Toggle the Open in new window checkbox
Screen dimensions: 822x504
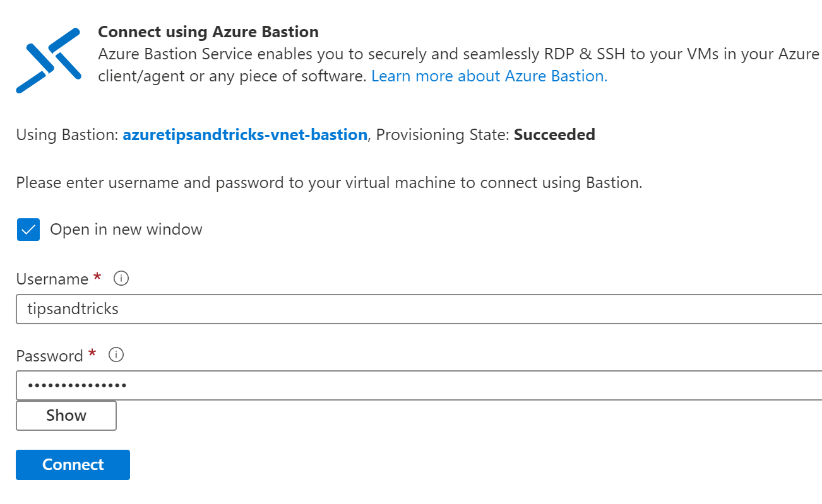(28, 230)
